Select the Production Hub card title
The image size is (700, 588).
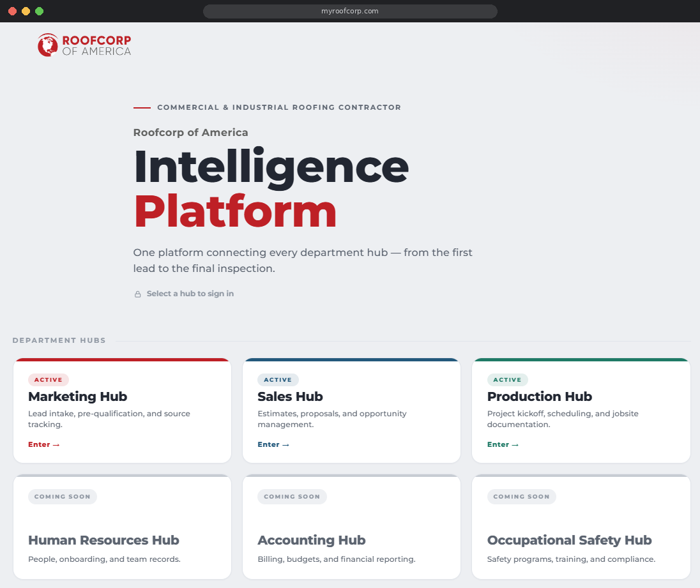tap(539, 396)
